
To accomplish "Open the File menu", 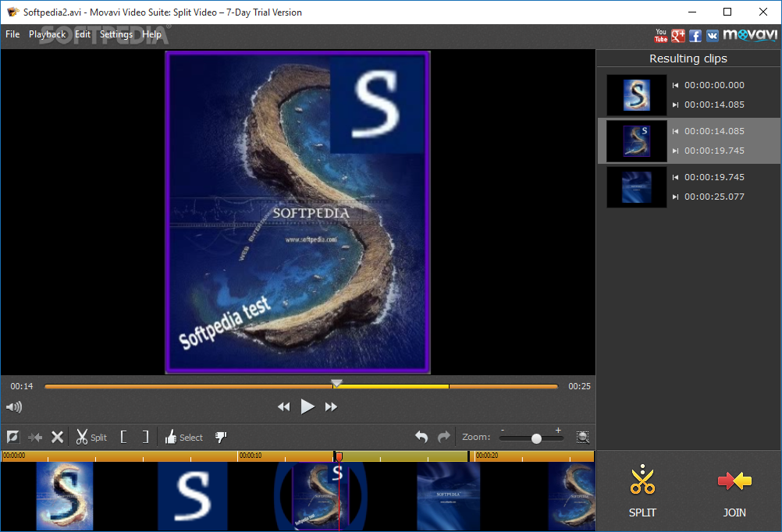I will point(12,34).
